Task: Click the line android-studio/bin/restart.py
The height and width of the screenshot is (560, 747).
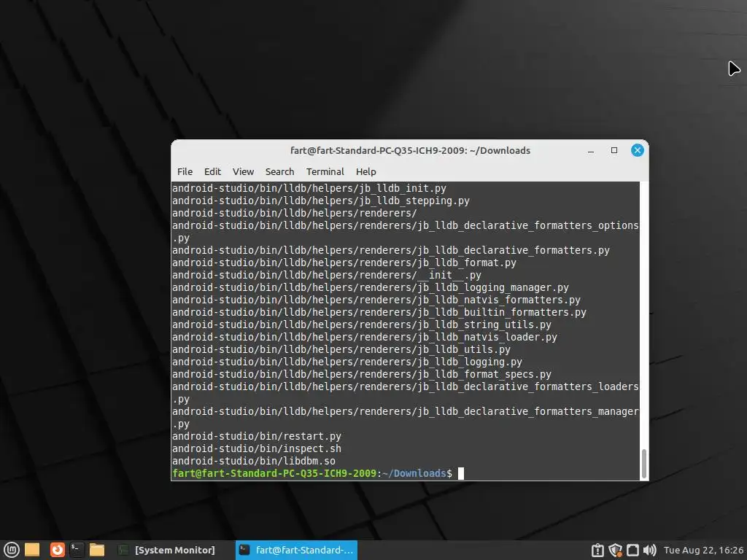Action: tap(257, 436)
